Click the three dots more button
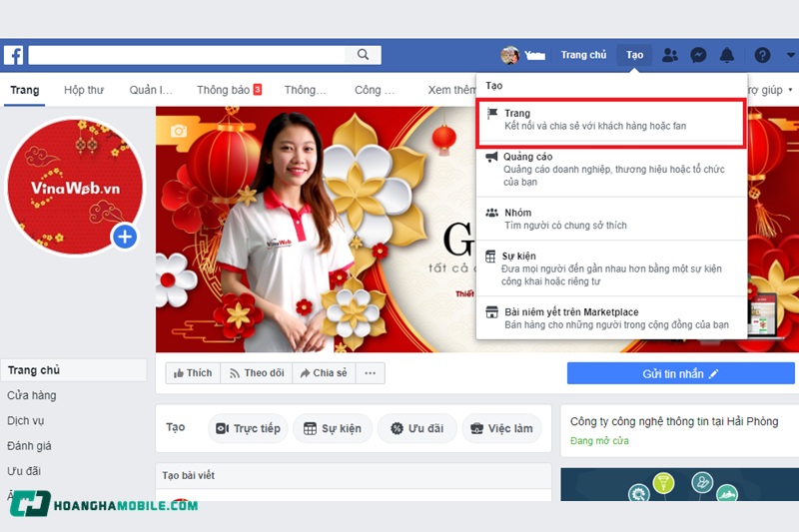Viewport: 799px width, 532px height. (371, 373)
